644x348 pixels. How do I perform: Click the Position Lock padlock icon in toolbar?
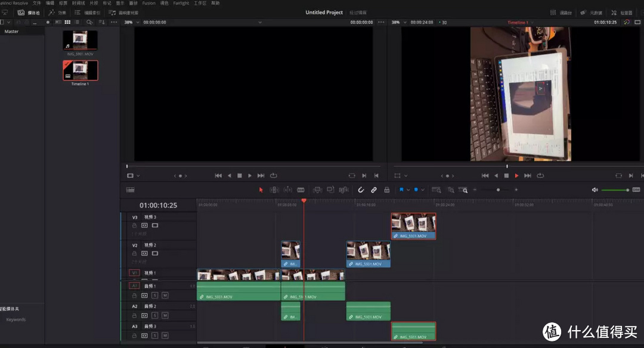tap(387, 190)
